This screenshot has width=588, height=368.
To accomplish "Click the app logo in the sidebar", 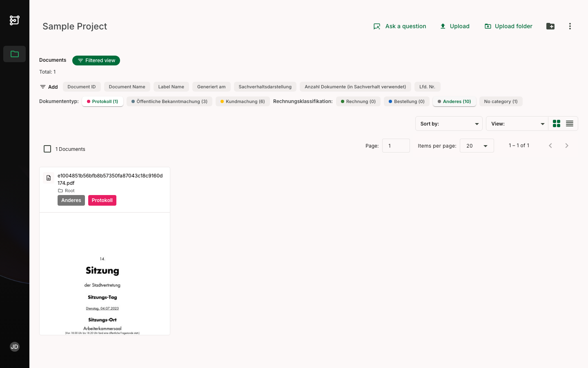I will pos(15,20).
